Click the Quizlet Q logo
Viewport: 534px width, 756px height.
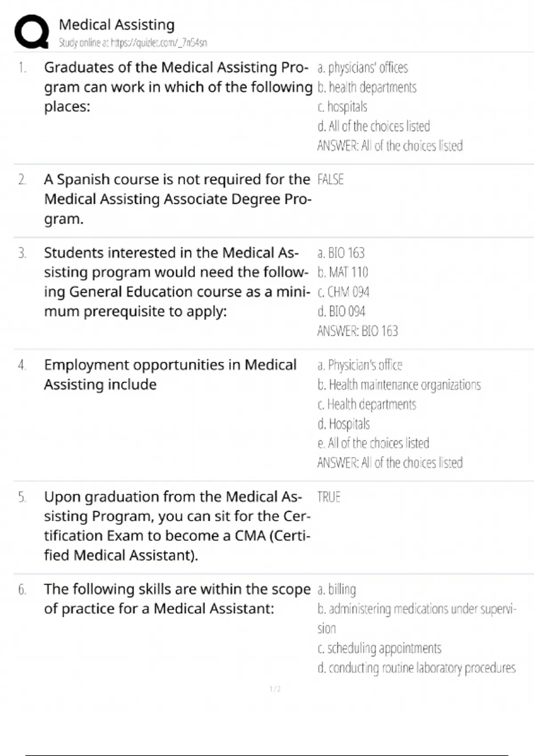point(32,32)
